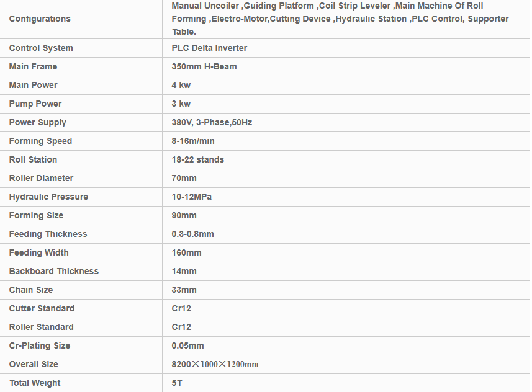Click the 18-22 stands value

tap(197, 159)
